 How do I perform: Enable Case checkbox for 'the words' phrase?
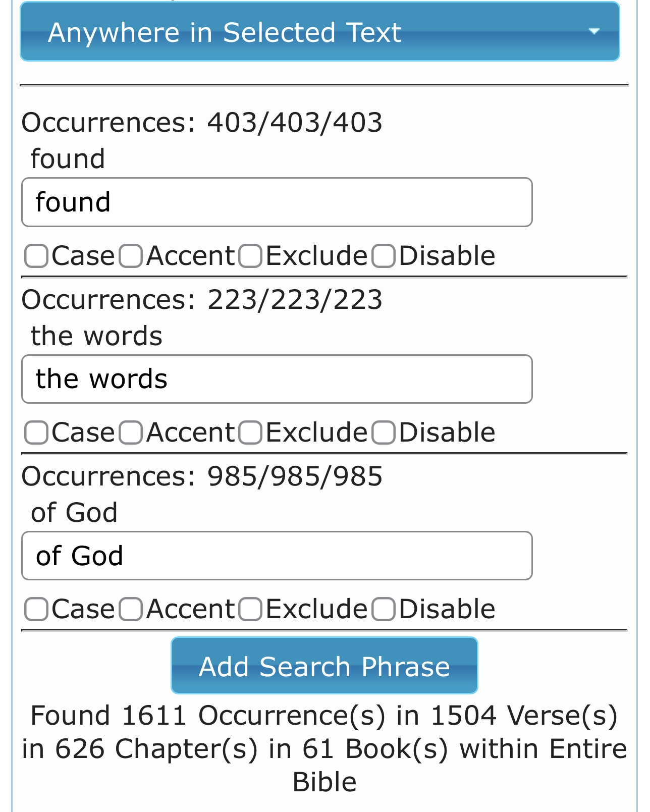coord(36,433)
